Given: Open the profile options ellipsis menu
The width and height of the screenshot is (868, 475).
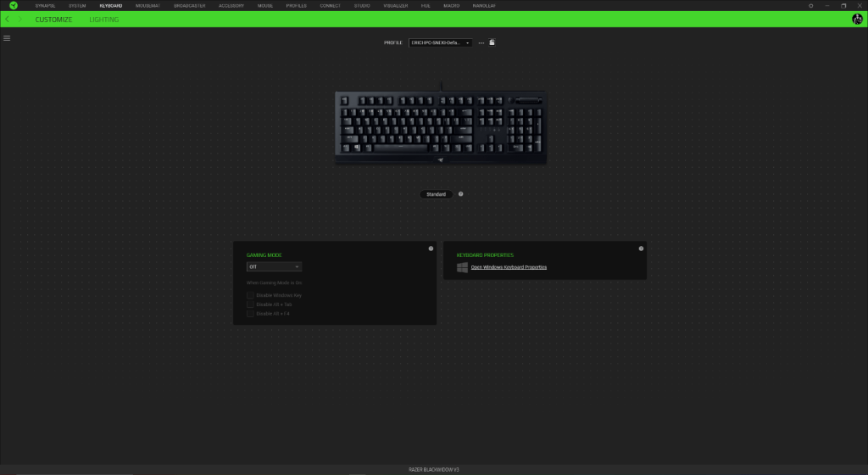Looking at the screenshot, I should coord(481,42).
